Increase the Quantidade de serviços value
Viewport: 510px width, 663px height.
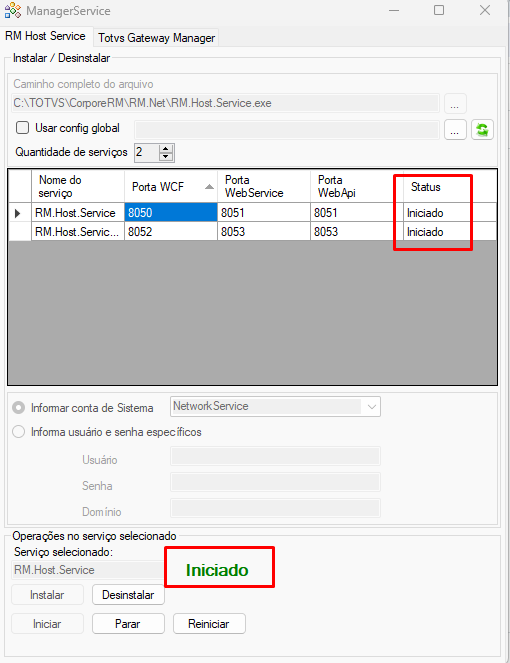[x=166, y=148]
